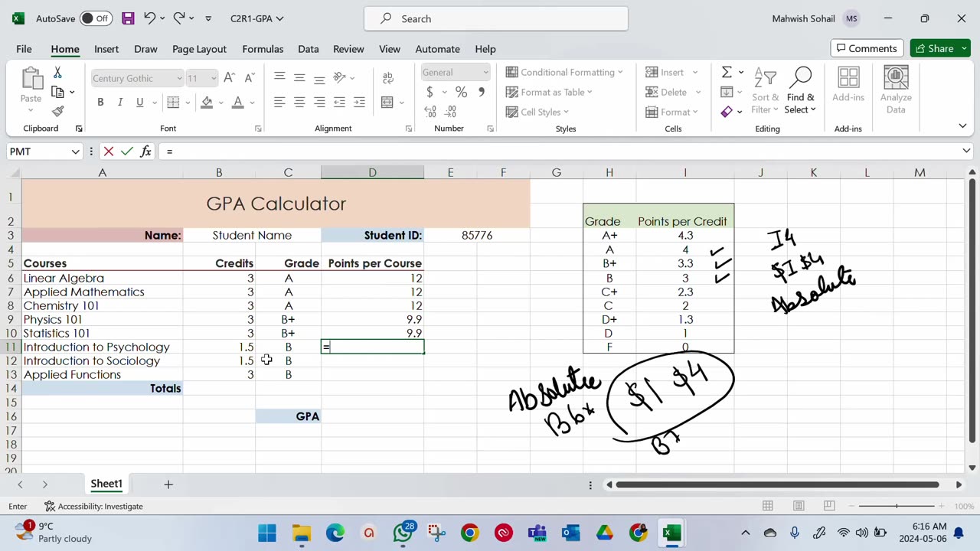Viewport: 980px width, 551px height.
Task: Click the Undo arrow icon
Action: [x=150, y=18]
